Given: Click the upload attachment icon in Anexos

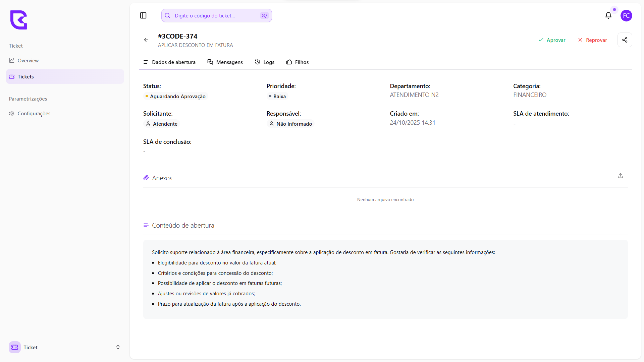Looking at the screenshot, I should (620, 176).
